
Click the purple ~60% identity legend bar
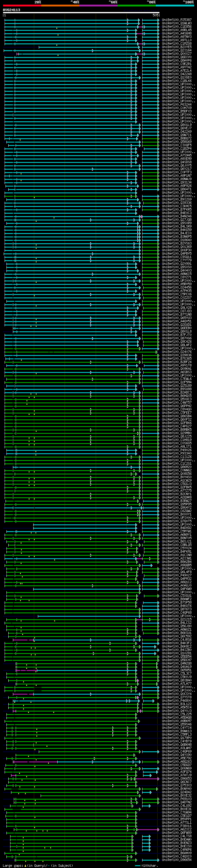tap(98, 6)
